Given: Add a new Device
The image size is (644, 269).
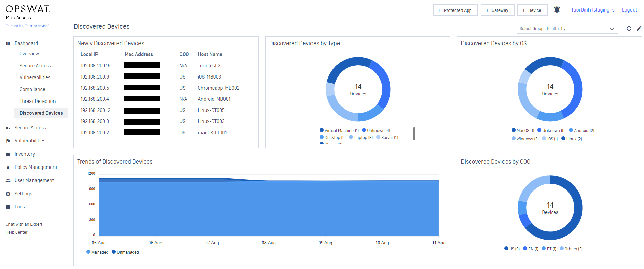Looking at the screenshot, I should coord(532,10).
